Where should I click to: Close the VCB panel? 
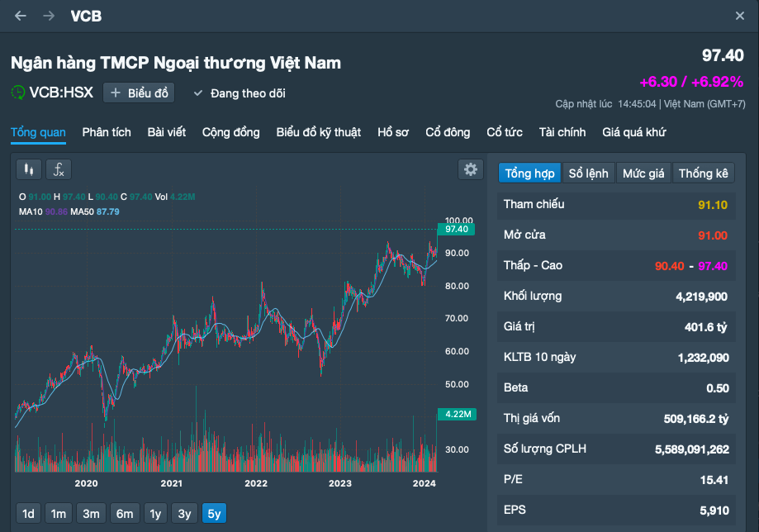(x=740, y=16)
